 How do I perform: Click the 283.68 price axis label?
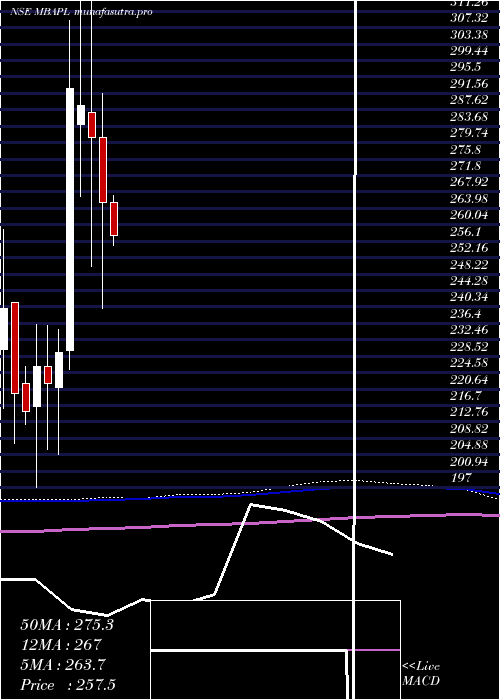(469, 117)
